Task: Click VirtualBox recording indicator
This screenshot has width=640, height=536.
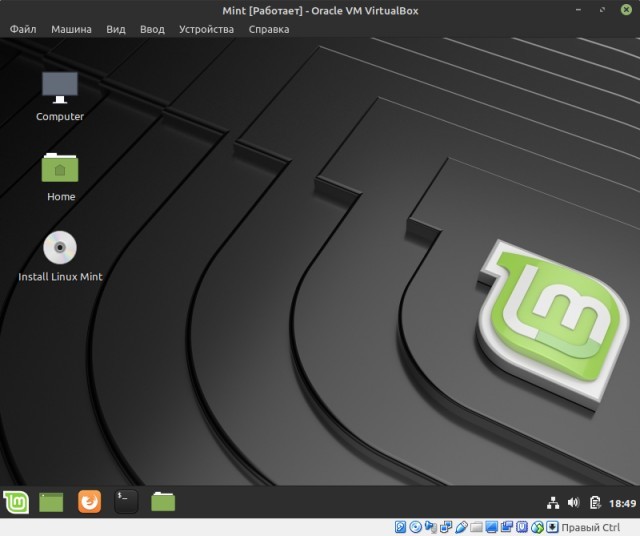Action: (507, 527)
